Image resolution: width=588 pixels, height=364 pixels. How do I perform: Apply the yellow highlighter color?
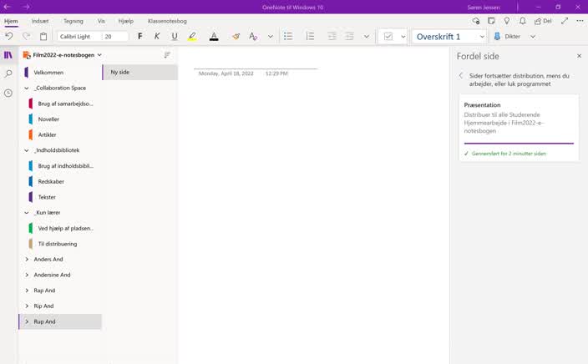(x=192, y=37)
